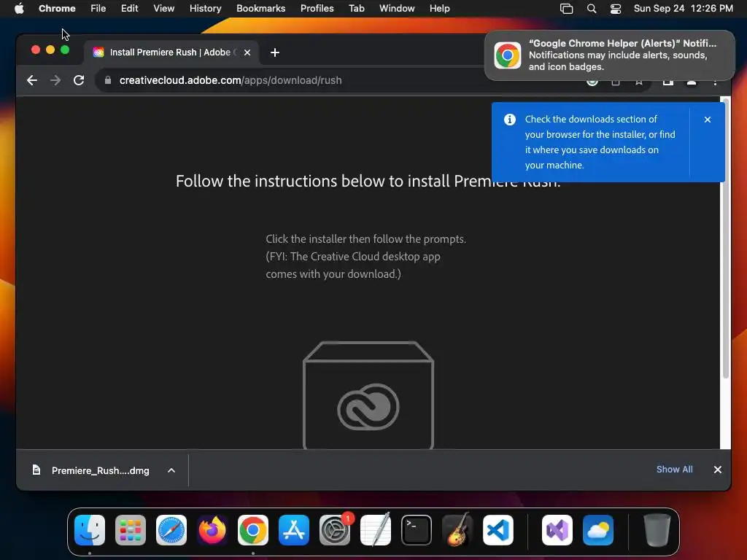
Task: Click the screen mirroring menu bar icon
Action: pyautogui.click(x=566, y=9)
